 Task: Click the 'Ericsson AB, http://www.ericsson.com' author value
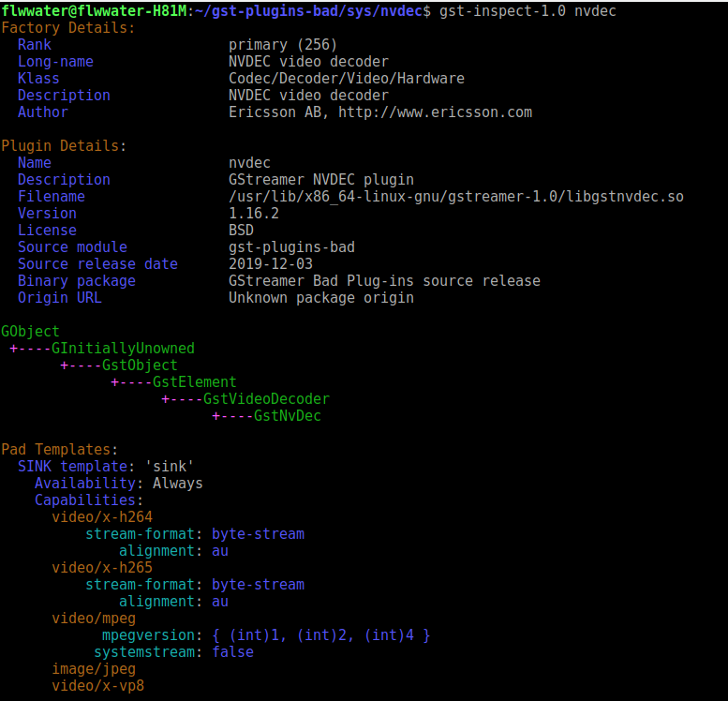pyautogui.click(x=380, y=112)
